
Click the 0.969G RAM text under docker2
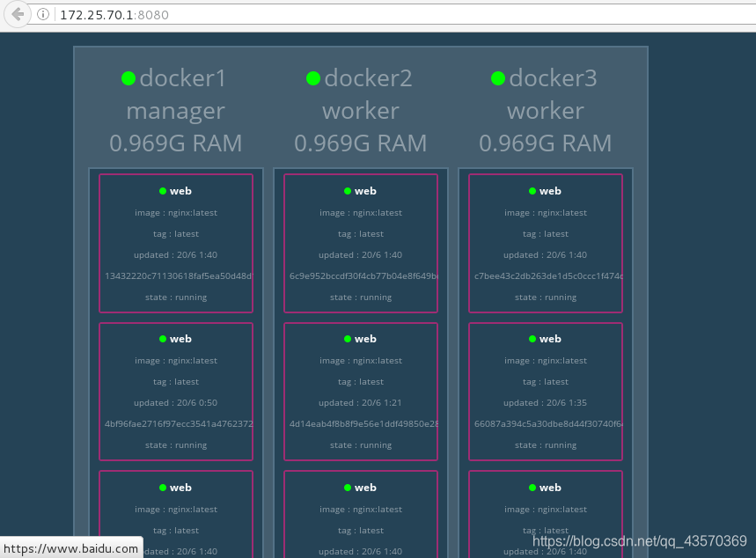[x=361, y=143]
